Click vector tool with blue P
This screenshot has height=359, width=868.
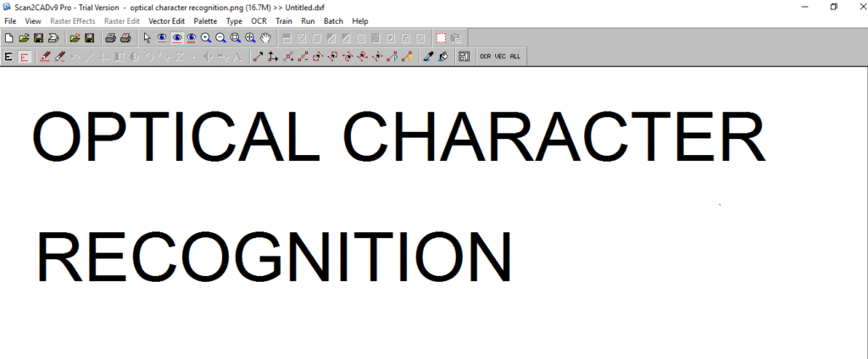[392, 57]
